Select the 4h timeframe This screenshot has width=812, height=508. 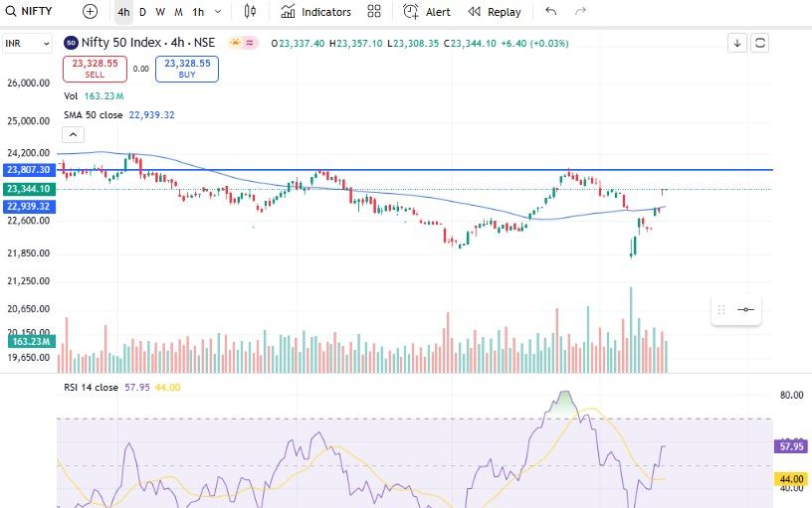[123, 12]
